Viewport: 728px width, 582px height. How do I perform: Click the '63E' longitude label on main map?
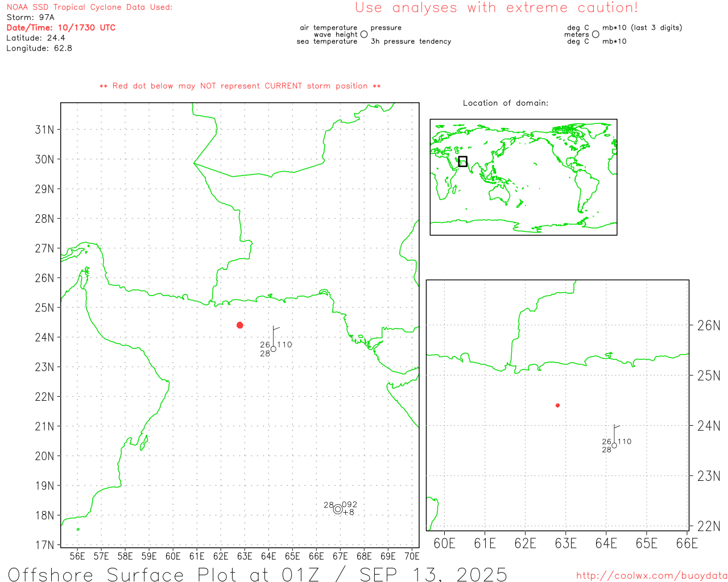pyautogui.click(x=245, y=556)
